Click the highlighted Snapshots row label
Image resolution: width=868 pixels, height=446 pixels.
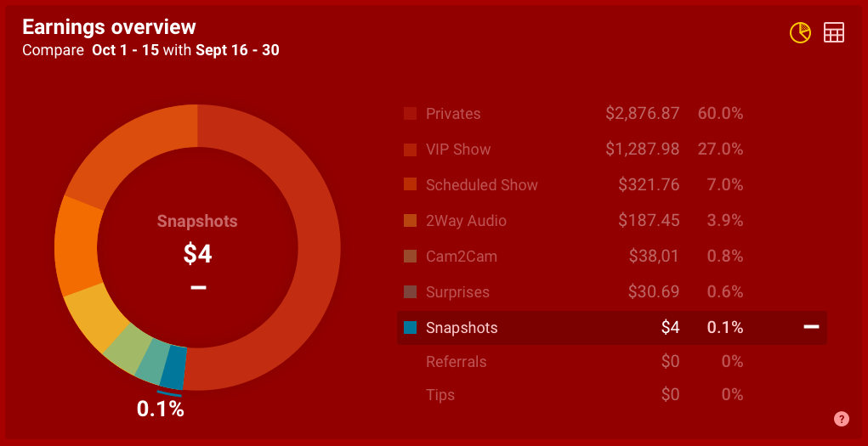(x=462, y=328)
